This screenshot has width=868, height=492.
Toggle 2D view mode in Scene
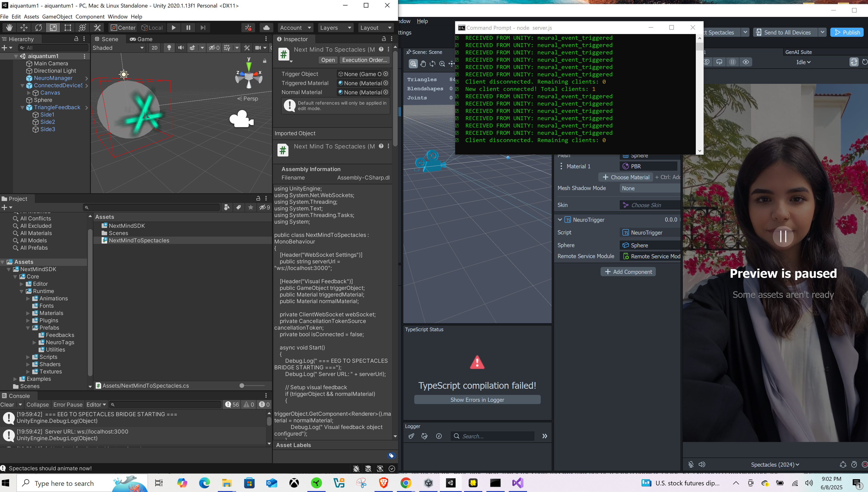[154, 48]
